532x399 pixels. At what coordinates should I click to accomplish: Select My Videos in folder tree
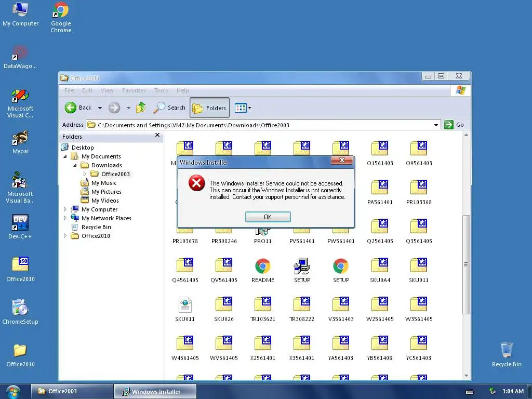pyautogui.click(x=105, y=201)
